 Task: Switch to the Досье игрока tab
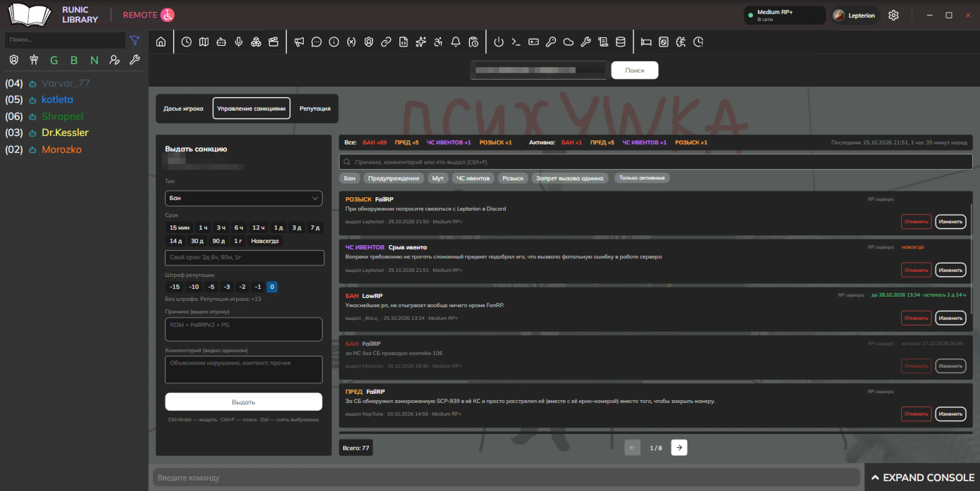click(x=184, y=108)
